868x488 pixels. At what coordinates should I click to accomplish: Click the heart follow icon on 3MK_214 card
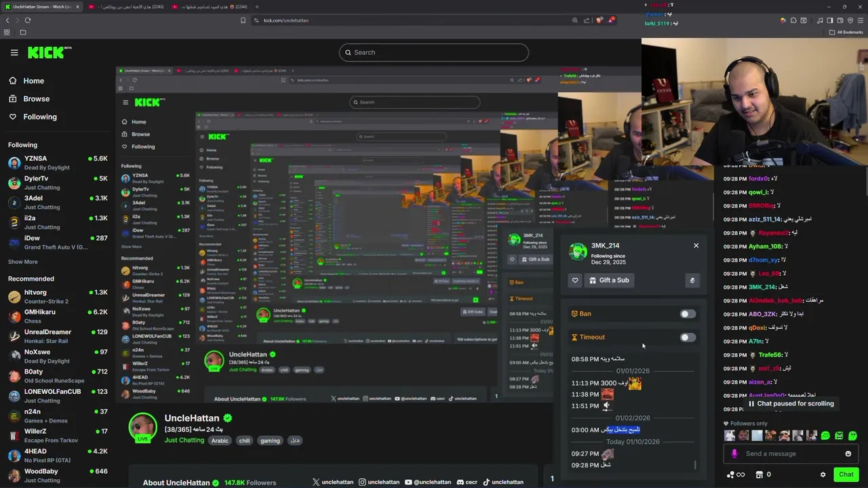[x=575, y=280]
